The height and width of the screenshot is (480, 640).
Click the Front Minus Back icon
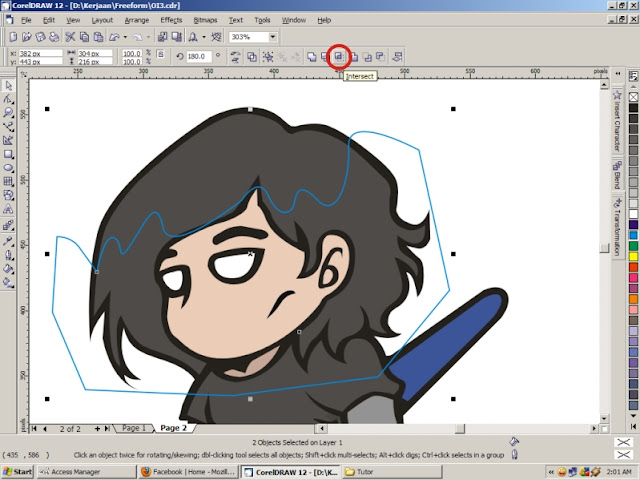coord(367,57)
